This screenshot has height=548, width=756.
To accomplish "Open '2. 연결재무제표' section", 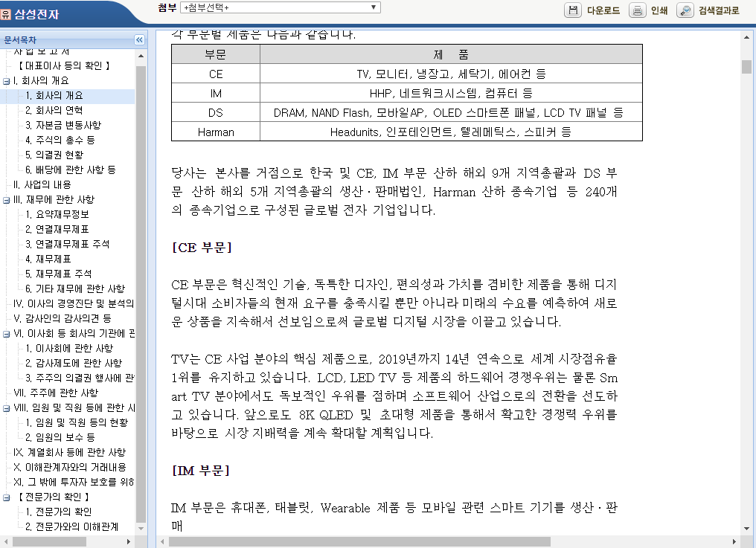I will coord(57,230).
